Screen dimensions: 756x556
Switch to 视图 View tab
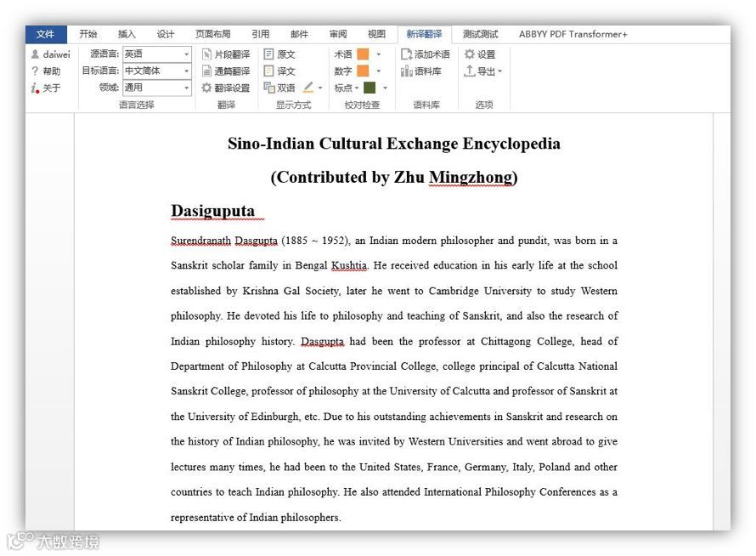click(x=376, y=34)
